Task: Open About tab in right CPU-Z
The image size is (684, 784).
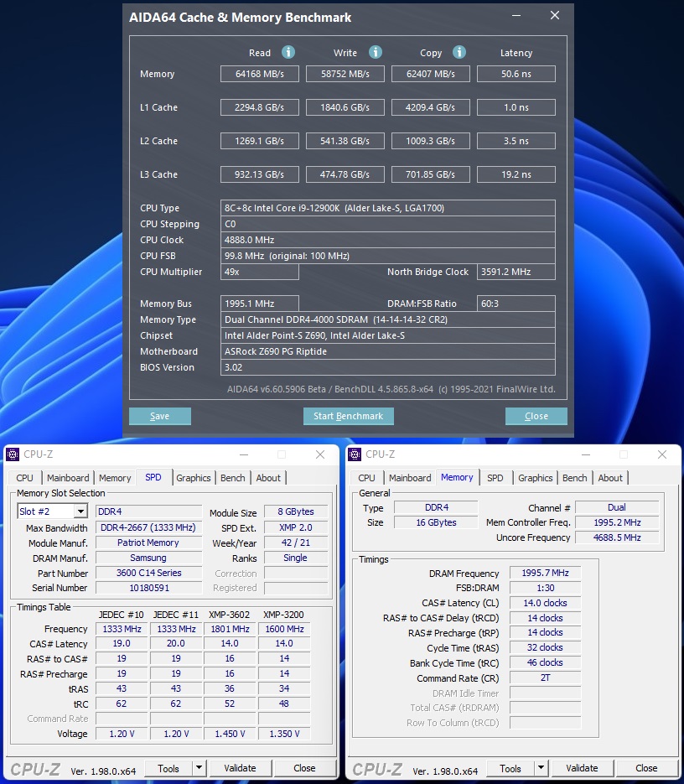Action: [x=610, y=478]
